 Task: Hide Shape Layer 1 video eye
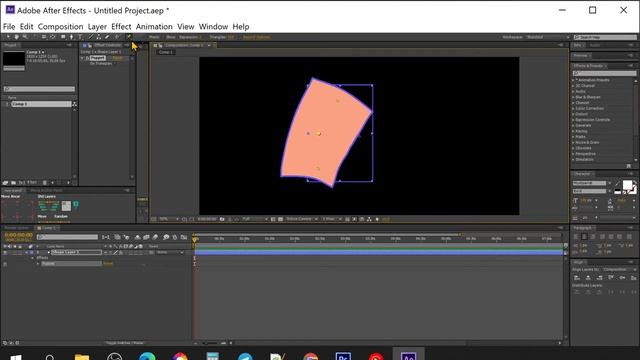click(5, 252)
